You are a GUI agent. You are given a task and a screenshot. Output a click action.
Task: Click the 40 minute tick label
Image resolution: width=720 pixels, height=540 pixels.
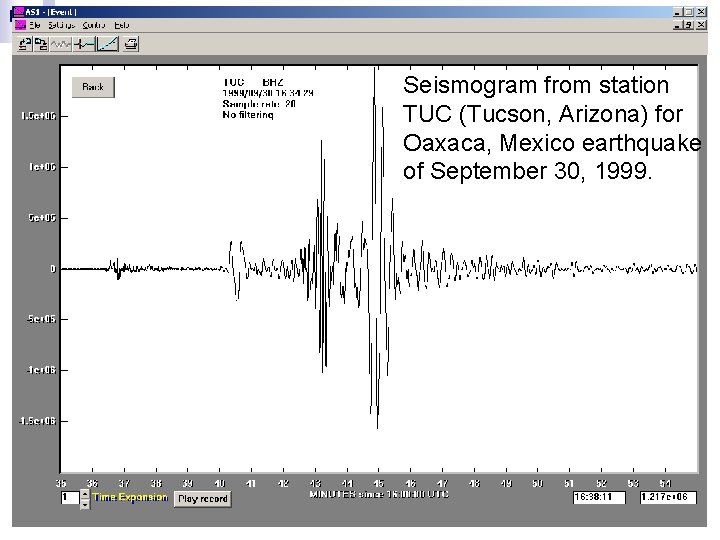219,484
